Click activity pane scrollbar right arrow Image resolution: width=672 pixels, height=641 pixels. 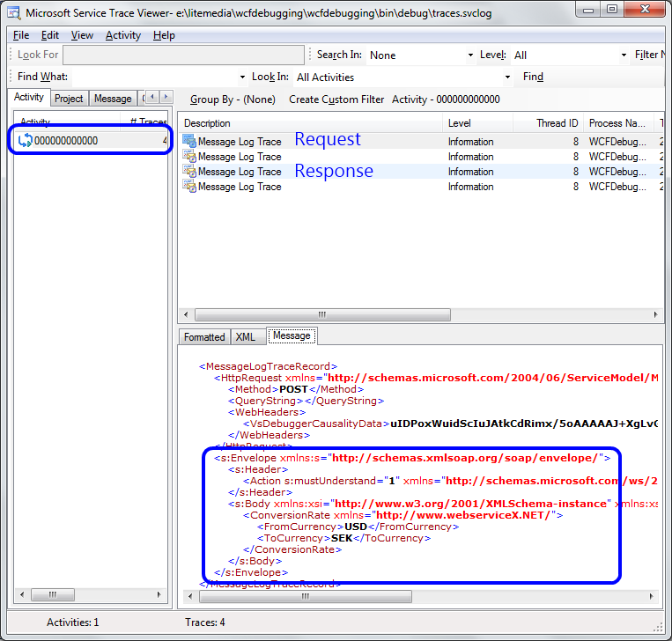pos(159,594)
